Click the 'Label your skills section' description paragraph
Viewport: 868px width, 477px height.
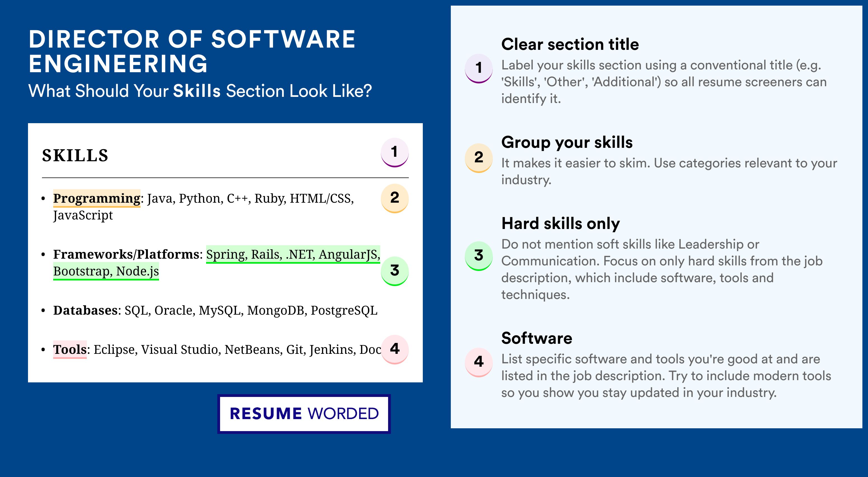pos(664,82)
